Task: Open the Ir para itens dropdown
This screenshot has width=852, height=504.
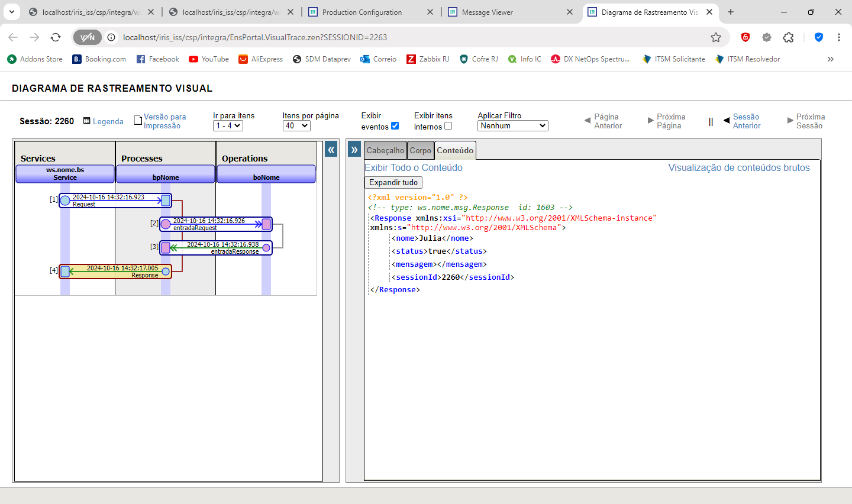Action: click(x=228, y=125)
